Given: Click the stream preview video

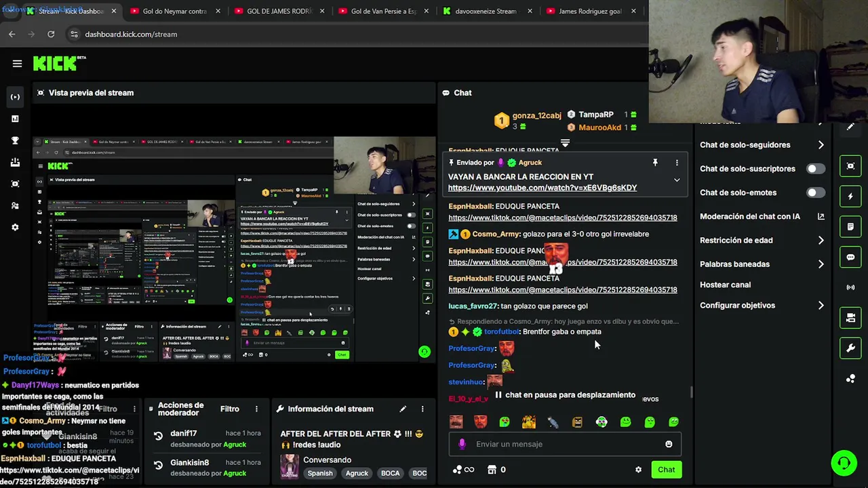Looking at the screenshot, I should [234, 249].
